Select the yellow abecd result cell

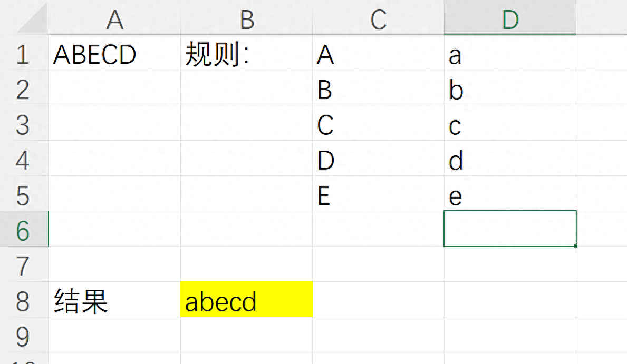click(x=246, y=300)
